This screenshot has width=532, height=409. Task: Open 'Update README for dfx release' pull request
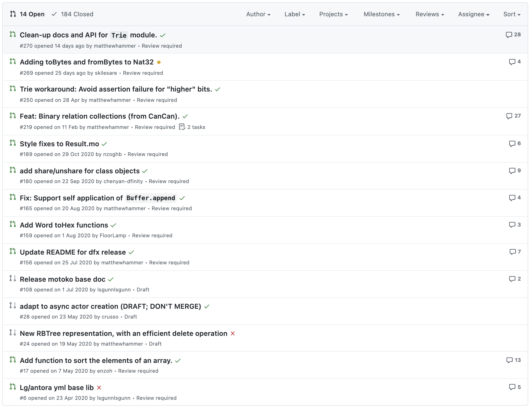[x=73, y=252]
